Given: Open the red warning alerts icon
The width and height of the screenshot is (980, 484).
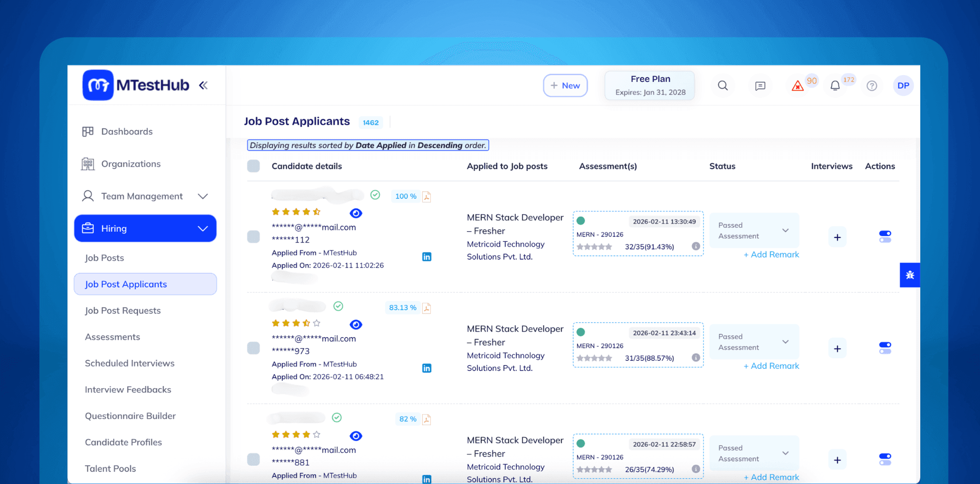Looking at the screenshot, I should click(x=798, y=86).
